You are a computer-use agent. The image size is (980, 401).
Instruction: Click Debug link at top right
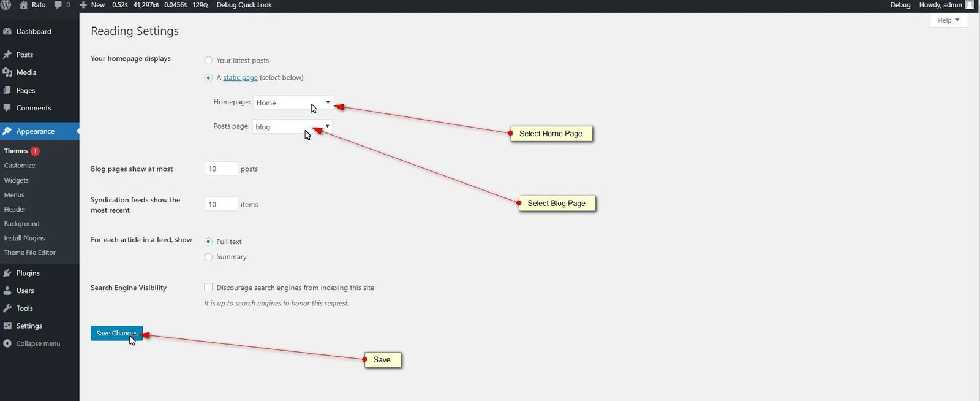[900, 5]
